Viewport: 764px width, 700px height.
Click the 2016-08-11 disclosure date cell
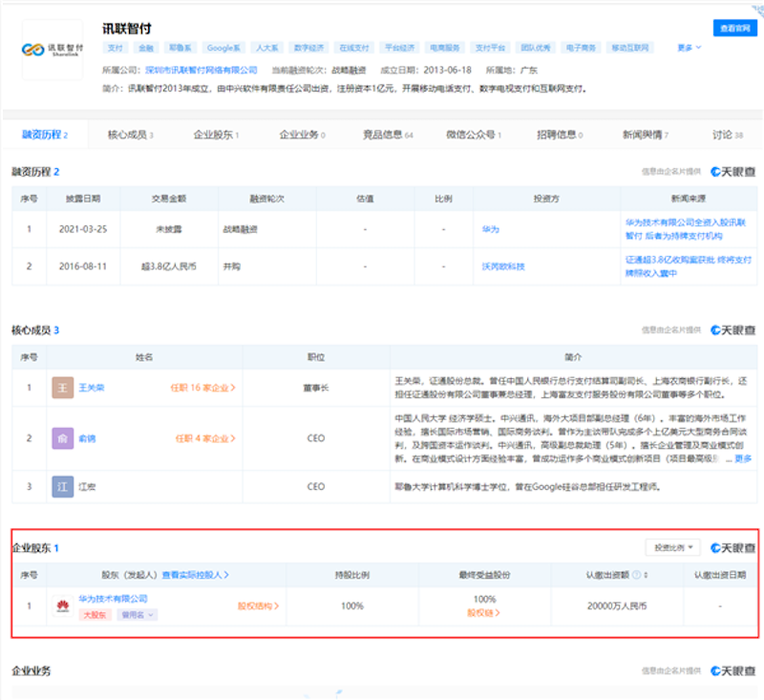83,266
